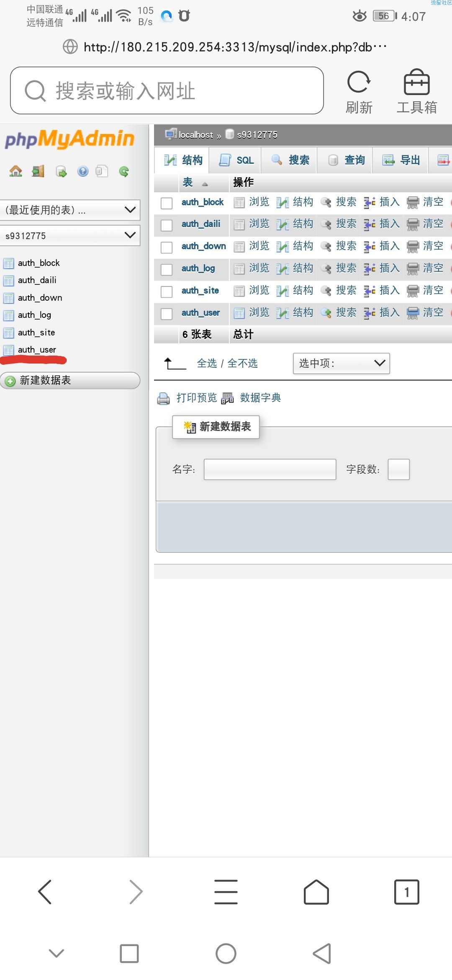This screenshot has height=980, width=452.
Task: Focus the 字段数 number of fields input
Action: pos(398,469)
